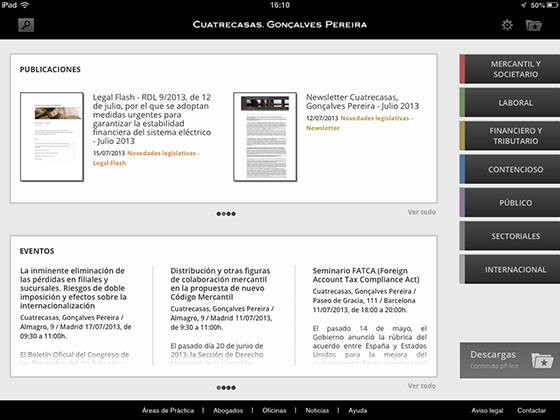Click Paseo de Gracia, 111 / Barcelona details

click(x=364, y=300)
